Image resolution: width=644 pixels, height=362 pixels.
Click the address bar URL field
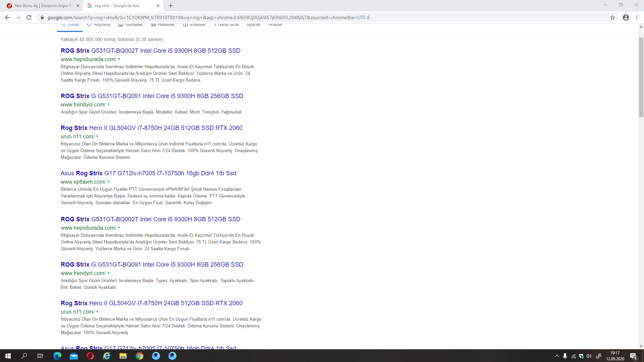click(322, 17)
